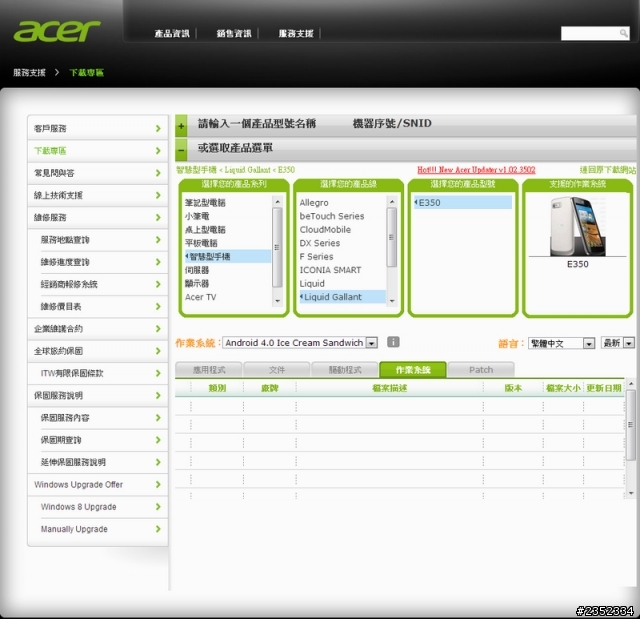Viewport: 640px width, 619px height.
Task: Click the arrow next to 客戶服務
Action: tap(158, 129)
